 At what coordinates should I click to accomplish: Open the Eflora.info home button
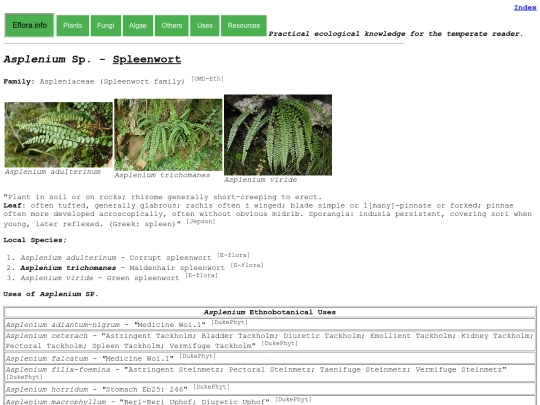tap(29, 25)
